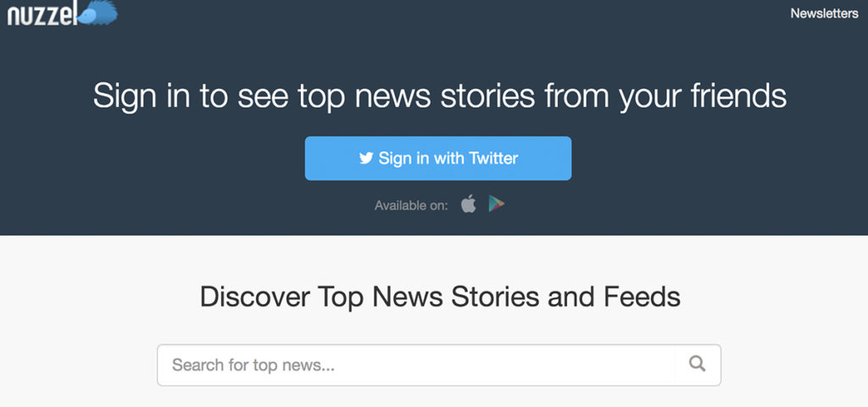Open the Apple App Store icon
Screen dimensions: 868x407
pyautogui.click(x=468, y=204)
